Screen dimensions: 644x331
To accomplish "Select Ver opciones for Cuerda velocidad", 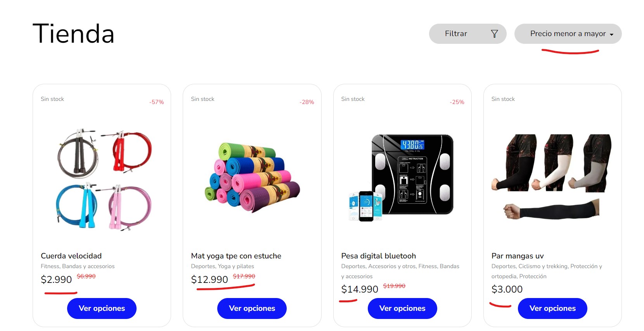I will coord(102,308).
